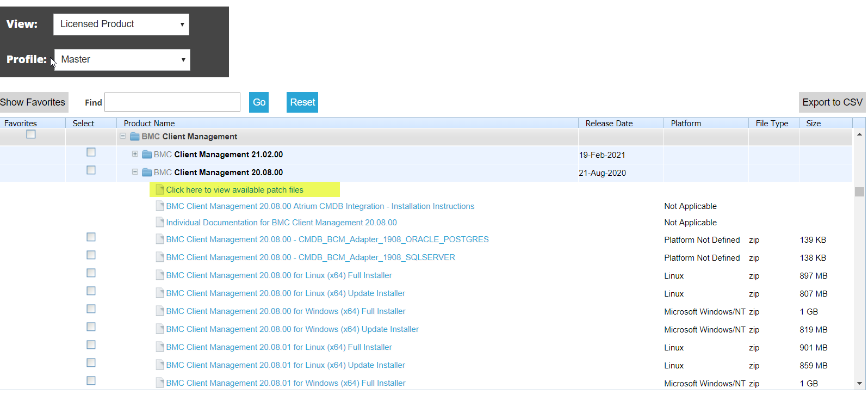This screenshot has width=868, height=394.
Task: Select checkbox for SQLSERVER adapter
Action: click(91, 255)
